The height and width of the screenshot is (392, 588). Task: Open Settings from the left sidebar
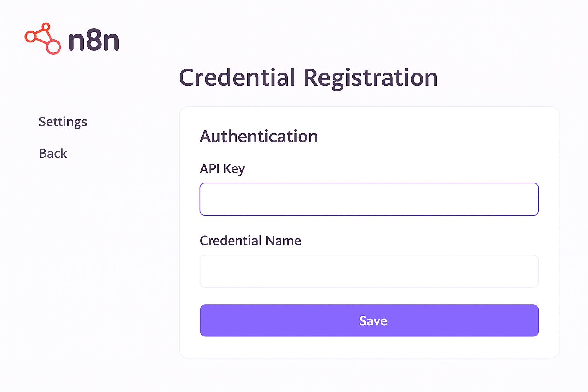63,122
